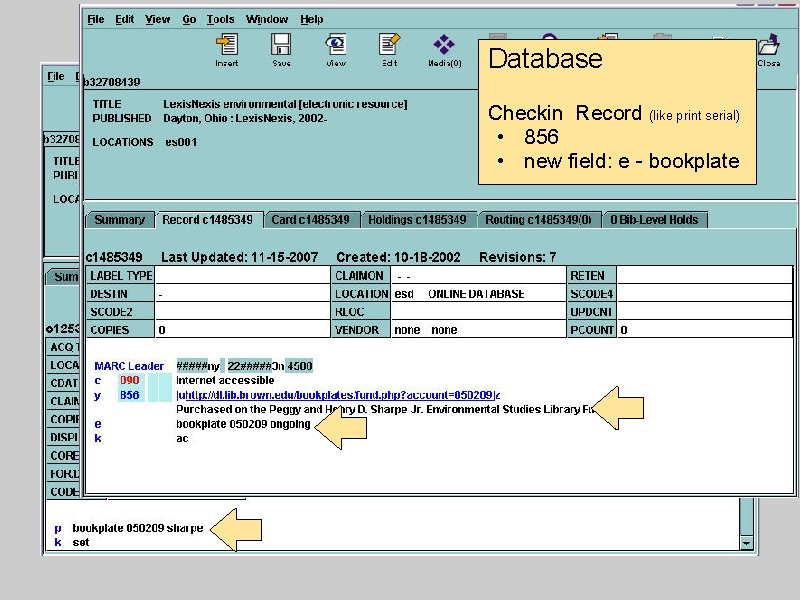Image resolution: width=800 pixels, height=600 pixels.
Task: Click the 090 MARC tag
Action: pos(130,380)
